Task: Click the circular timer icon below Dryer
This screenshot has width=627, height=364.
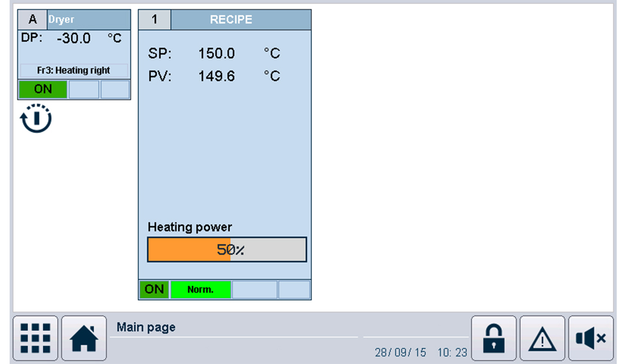Action: (35, 119)
